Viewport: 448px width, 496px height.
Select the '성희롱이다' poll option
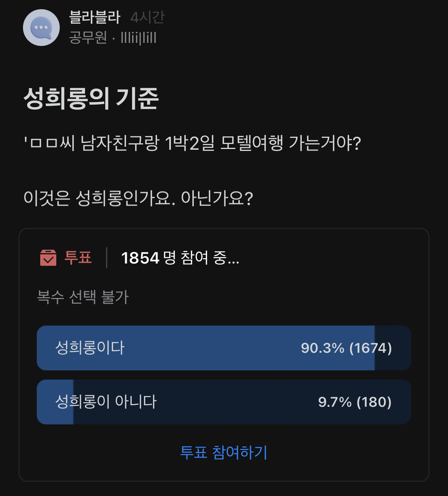[224, 348]
